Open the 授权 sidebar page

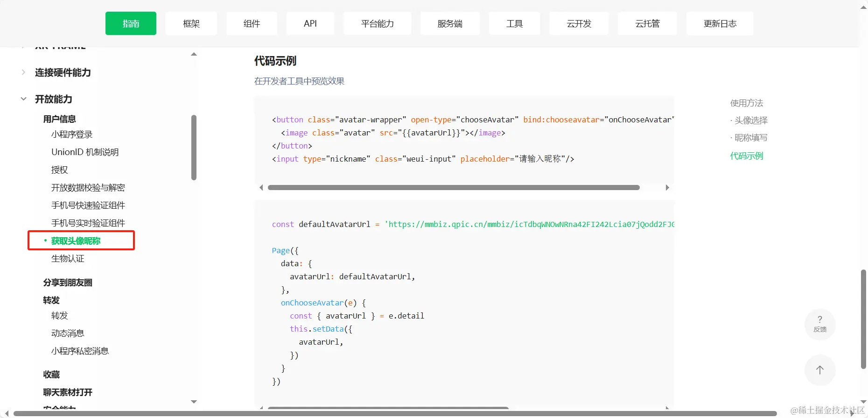pyautogui.click(x=60, y=170)
